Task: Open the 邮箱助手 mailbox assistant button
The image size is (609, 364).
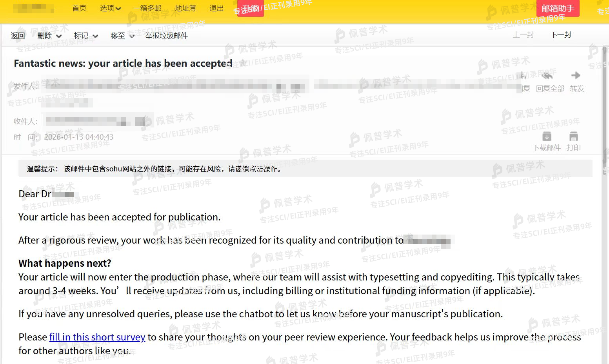Action: point(557,9)
